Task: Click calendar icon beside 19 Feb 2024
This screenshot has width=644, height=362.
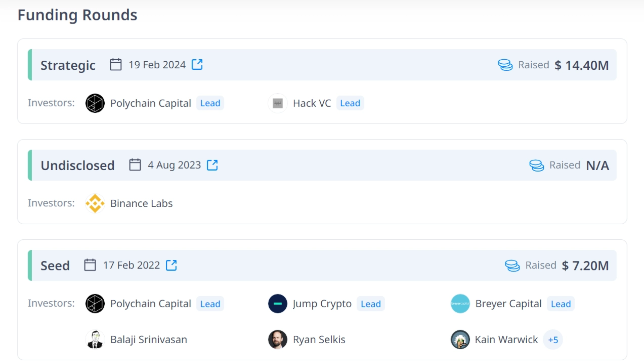Action: pos(116,64)
